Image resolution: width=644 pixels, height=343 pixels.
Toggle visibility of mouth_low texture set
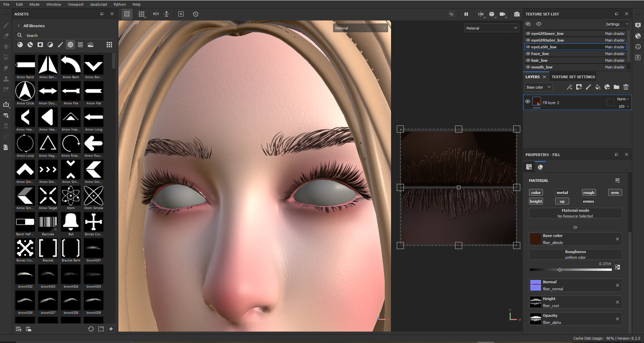(528, 67)
